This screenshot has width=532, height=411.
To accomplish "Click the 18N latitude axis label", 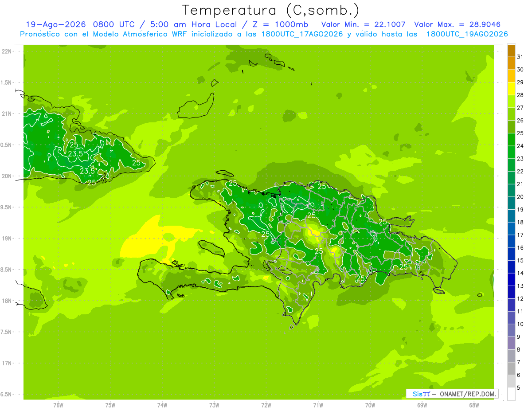I will 6,301.
